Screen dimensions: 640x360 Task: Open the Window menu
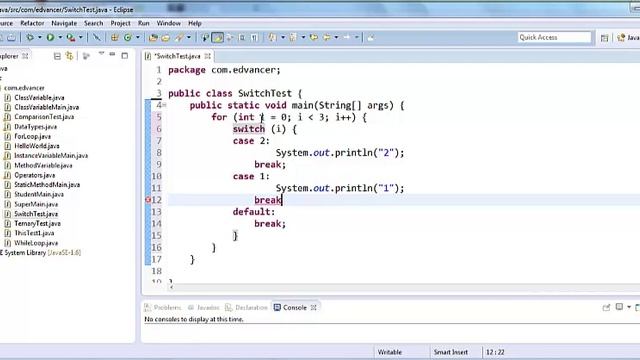(169, 23)
